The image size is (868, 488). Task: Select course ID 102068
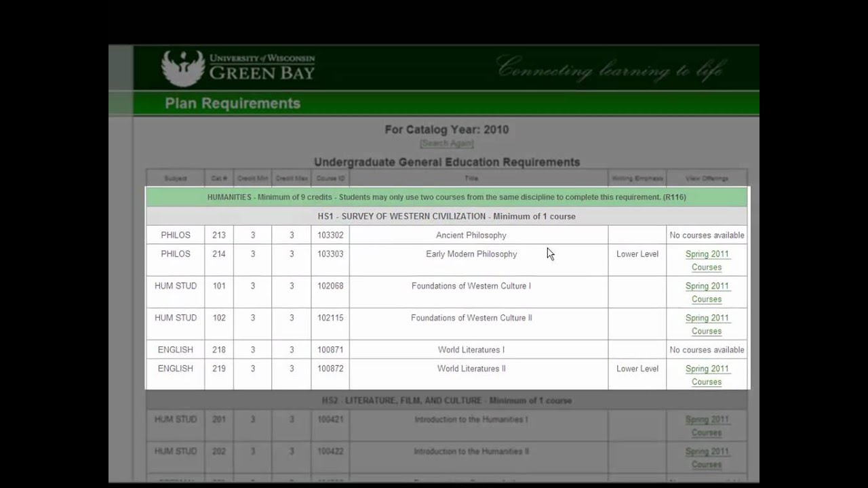point(330,286)
